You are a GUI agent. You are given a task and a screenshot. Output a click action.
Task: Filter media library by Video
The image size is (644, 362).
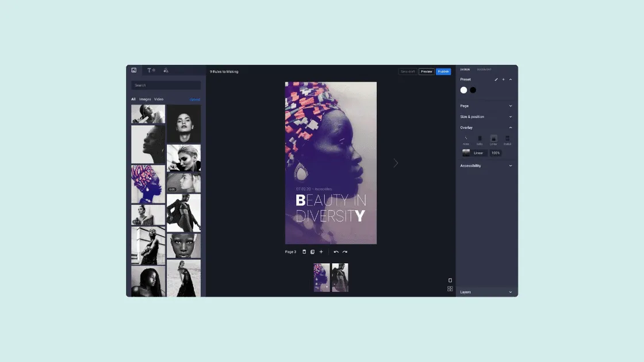(159, 99)
